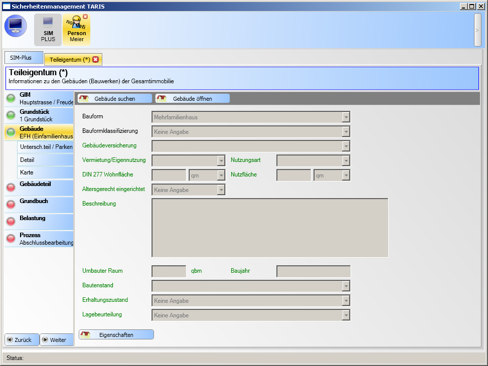The height and width of the screenshot is (366, 488).
Task: Expand the Wohnfläche qm unit dropdown
Action: (221, 175)
